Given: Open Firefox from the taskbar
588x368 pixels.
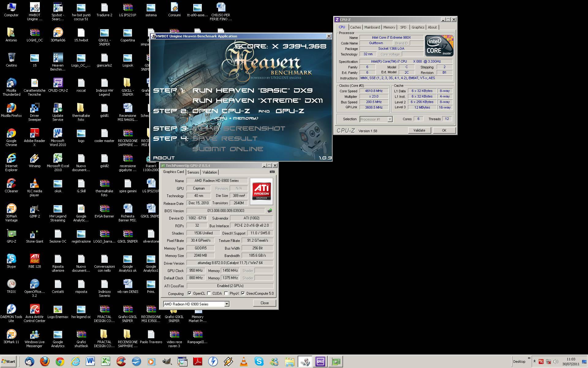Looking at the screenshot, I should click(x=45, y=362).
